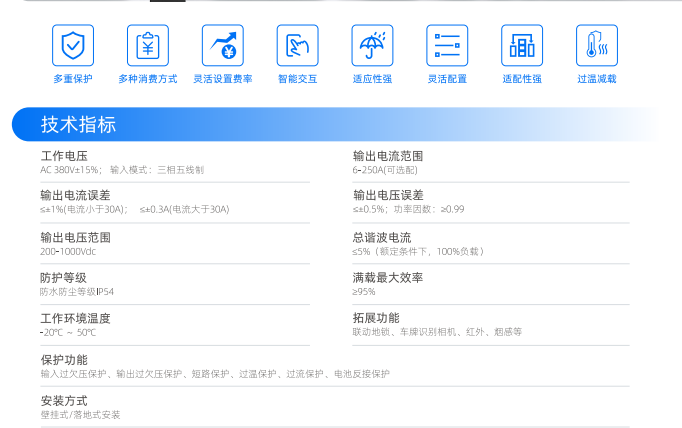The height and width of the screenshot is (428, 682).
Task: Select the 满载最大效率 heading
Action: click(388, 278)
